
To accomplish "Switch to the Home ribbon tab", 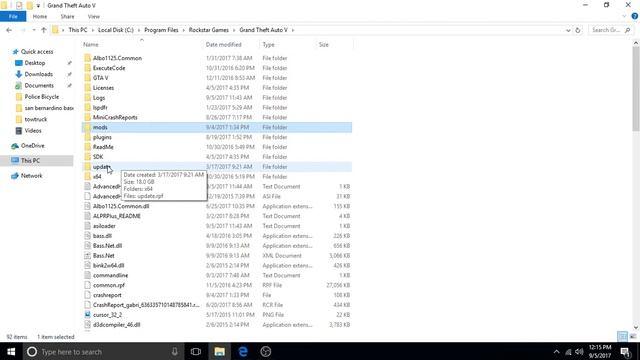I will [x=40, y=16].
